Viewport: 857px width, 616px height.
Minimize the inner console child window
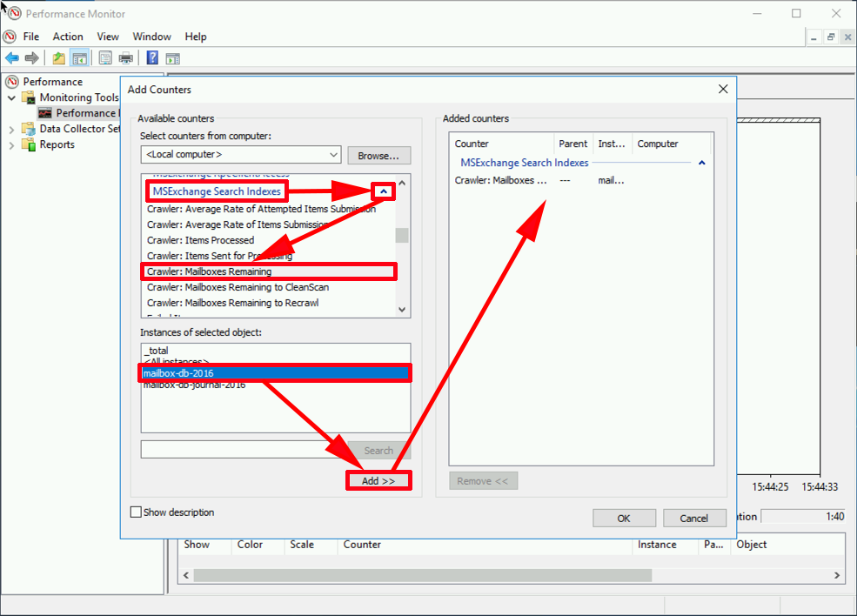point(813,37)
